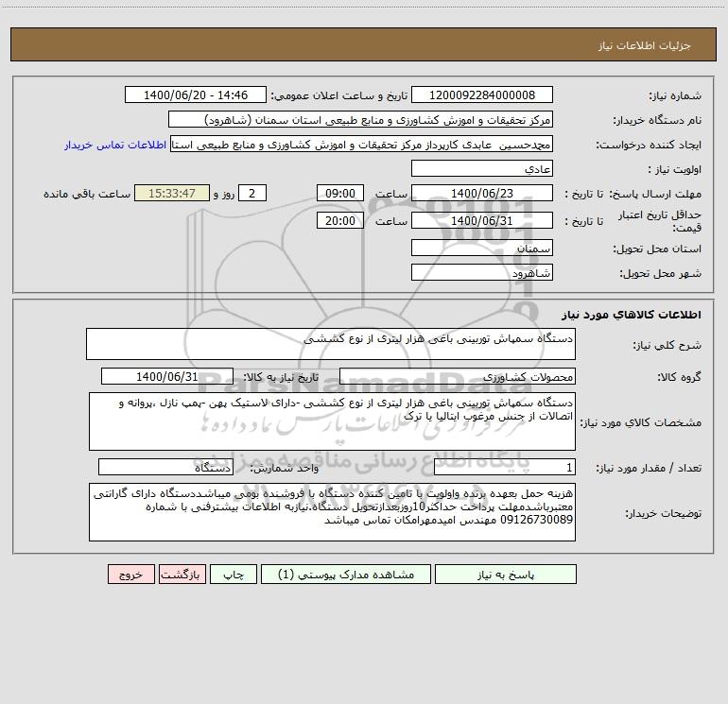Screen dimensions: 728x704
Task: Click the 'گروه کالا:' label
Action: (679, 377)
